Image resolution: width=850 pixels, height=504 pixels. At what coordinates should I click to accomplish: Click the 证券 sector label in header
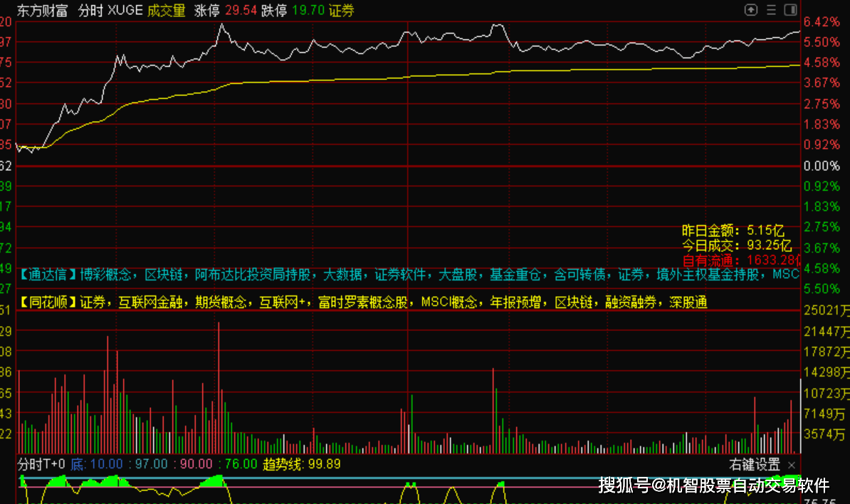click(341, 10)
